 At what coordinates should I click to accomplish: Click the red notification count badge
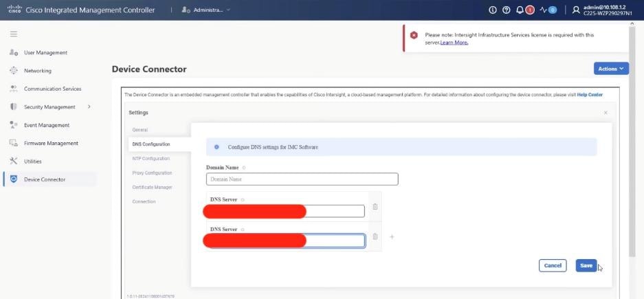[x=530, y=10]
